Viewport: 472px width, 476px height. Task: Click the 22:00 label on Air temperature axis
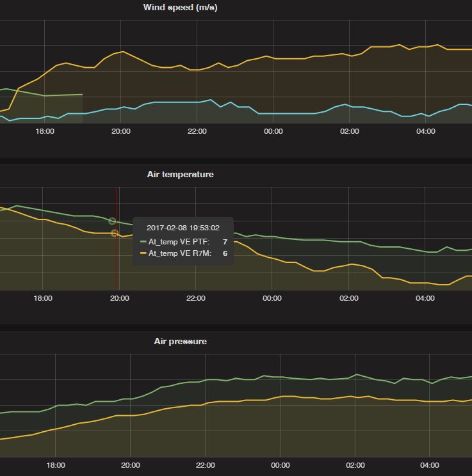(196, 298)
